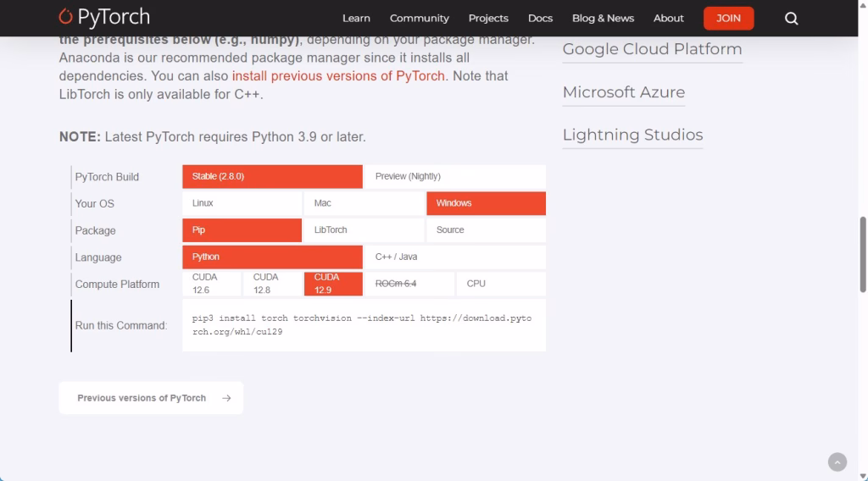Open the Docs menu
The height and width of the screenshot is (481, 868).
(540, 19)
